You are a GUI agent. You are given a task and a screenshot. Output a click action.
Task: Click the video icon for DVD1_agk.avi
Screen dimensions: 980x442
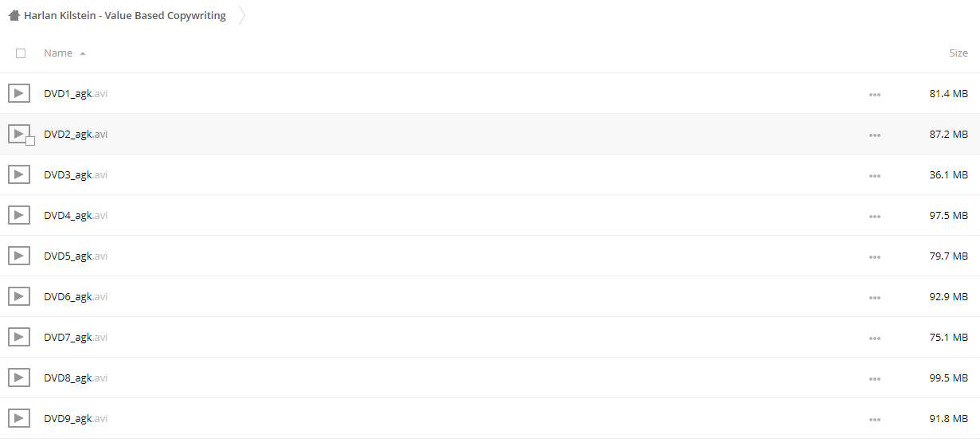point(19,94)
